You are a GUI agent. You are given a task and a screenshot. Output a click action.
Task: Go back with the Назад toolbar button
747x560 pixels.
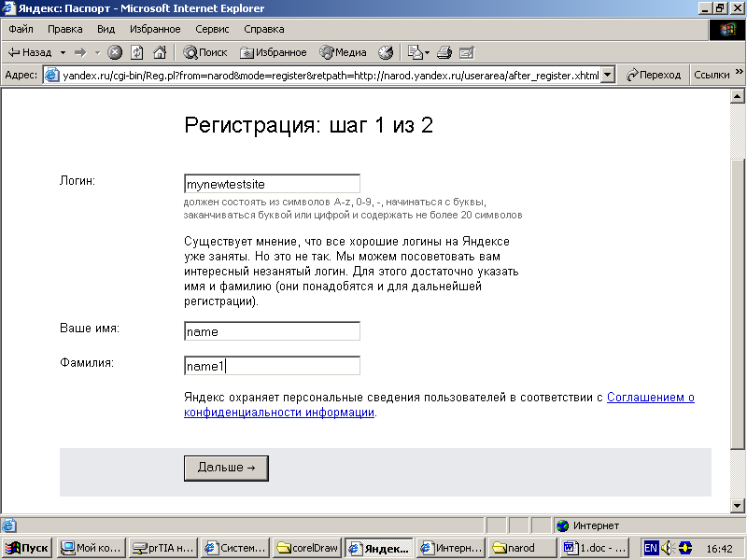point(30,52)
